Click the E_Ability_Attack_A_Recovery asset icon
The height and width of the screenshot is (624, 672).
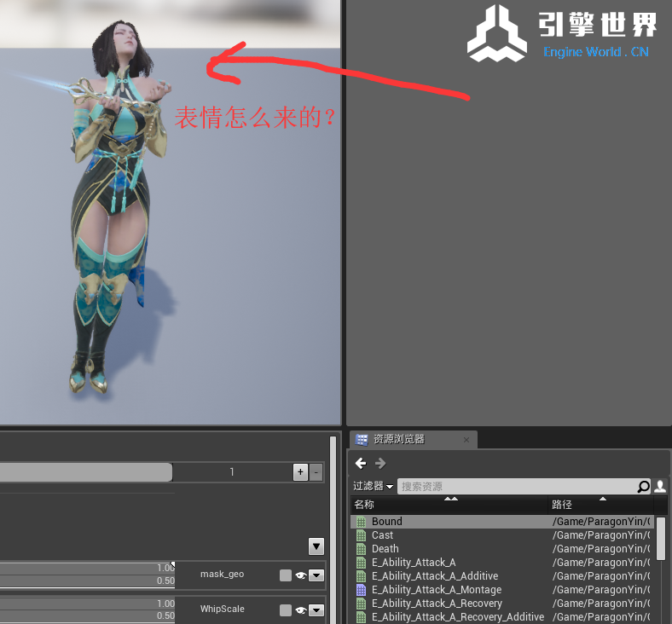[x=362, y=604]
